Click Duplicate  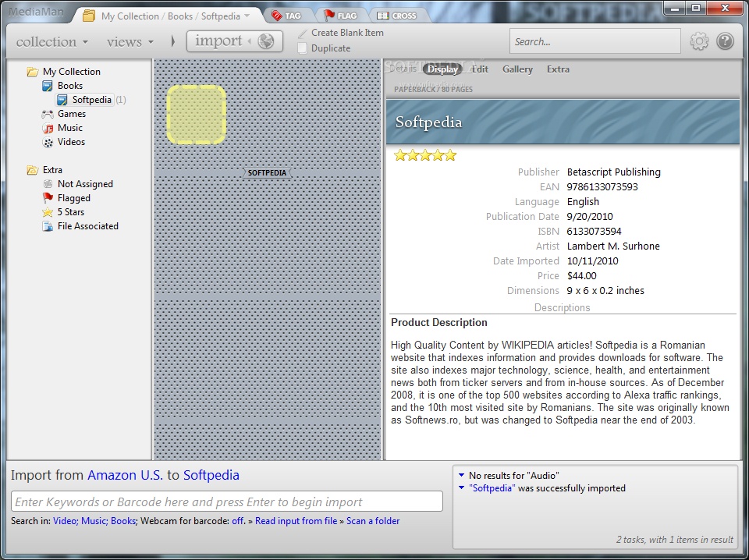[x=331, y=48]
